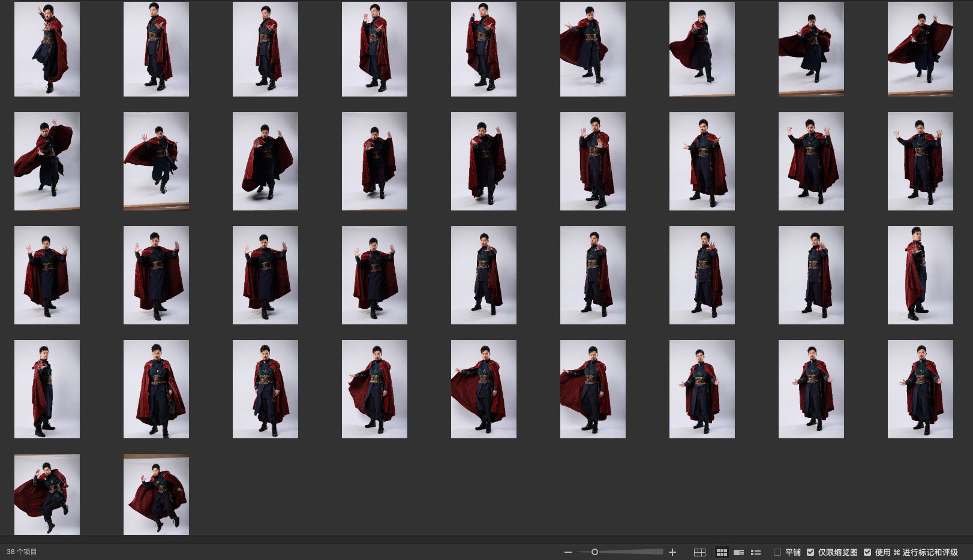The height and width of the screenshot is (560, 973).
Task: Toggle 使用 ⌘ 进行标记和评级 checkbox
Action: (x=867, y=552)
